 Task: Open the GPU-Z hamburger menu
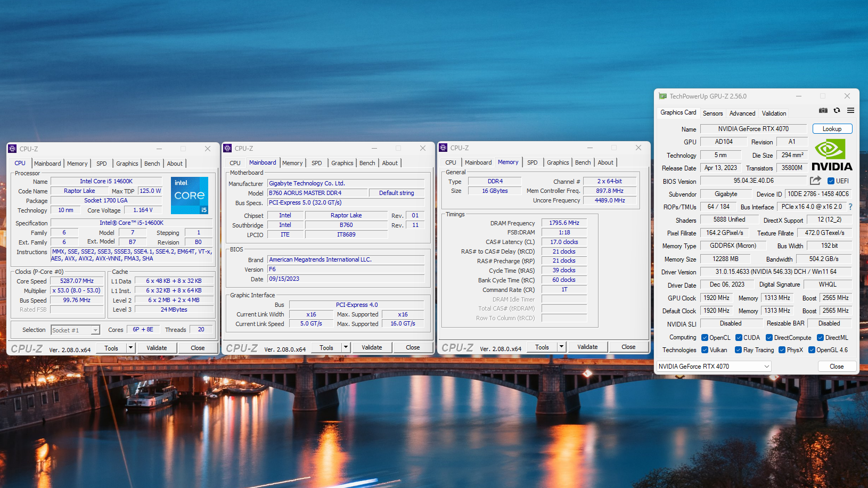click(x=850, y=110)
